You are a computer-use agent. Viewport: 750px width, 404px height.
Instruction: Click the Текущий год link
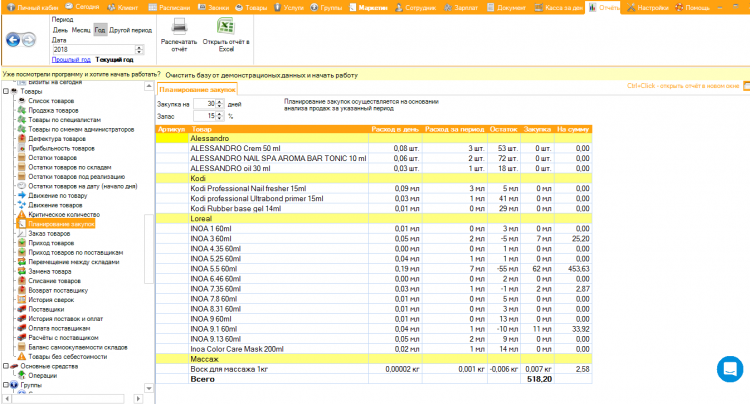click(x=114, y=60)
